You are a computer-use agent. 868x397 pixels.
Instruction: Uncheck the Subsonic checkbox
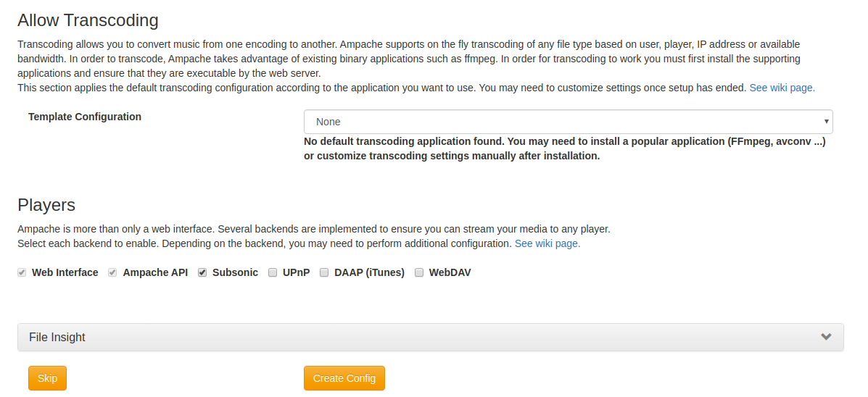tap(202, 272)
